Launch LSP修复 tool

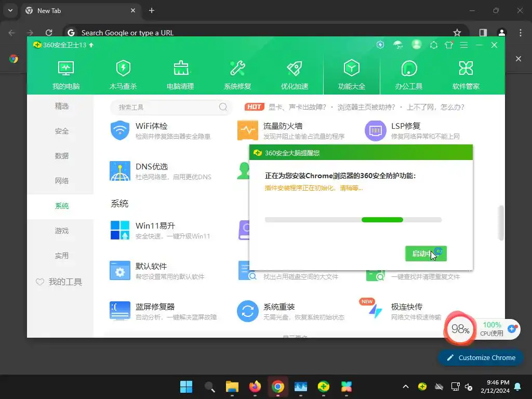coord(412,130)
